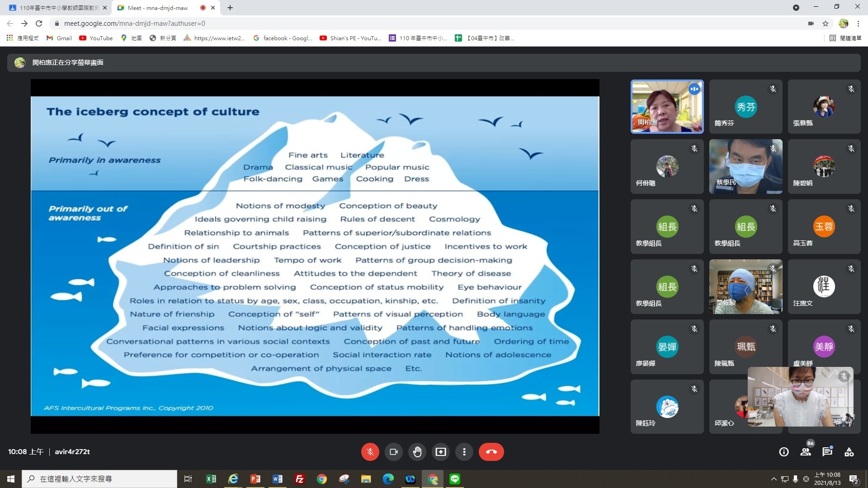Open Chrome's three-dot customize menu
This screenshot has width=868, height=488.
858,23
